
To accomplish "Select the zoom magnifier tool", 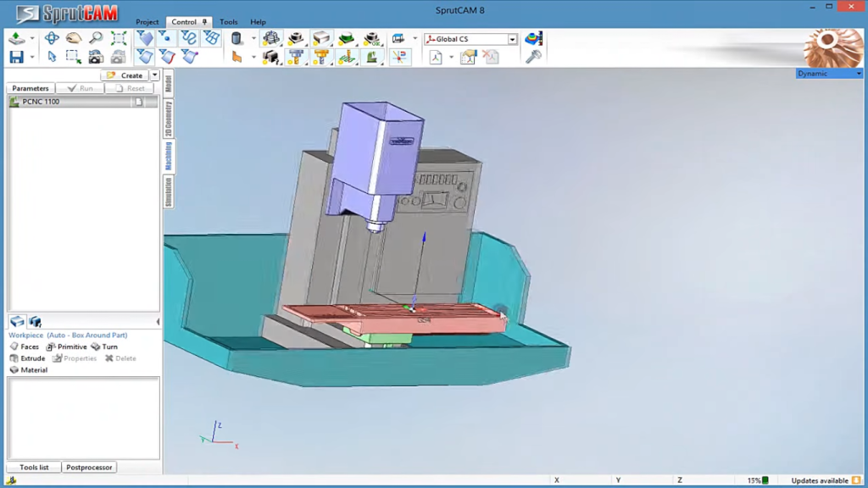I will pyautogui.click(x=96, y=38).
